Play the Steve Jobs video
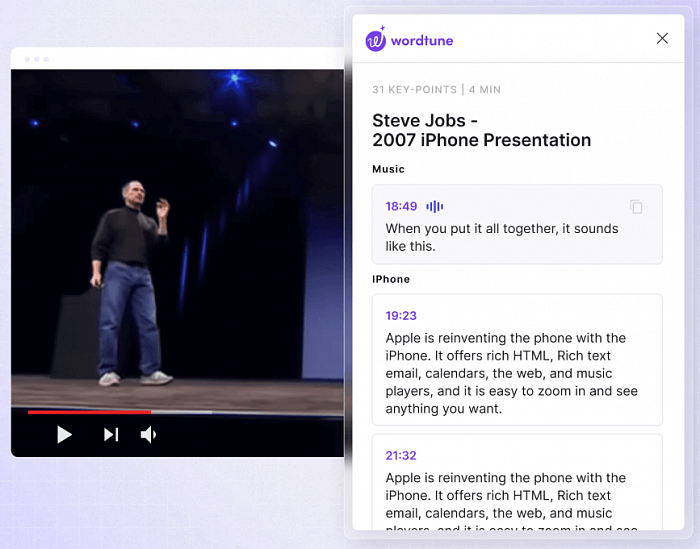Image resolution: width=700 pixels, height=549 pixels. [x=64, y=434]
